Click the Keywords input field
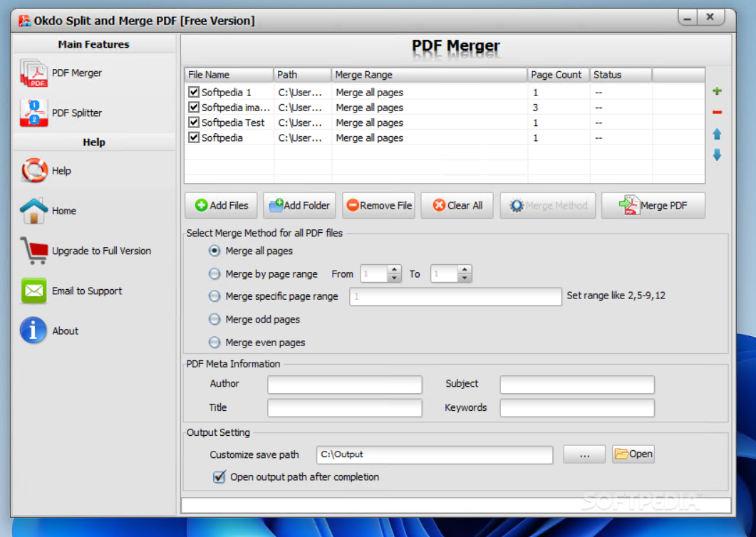 coord(577,408)
